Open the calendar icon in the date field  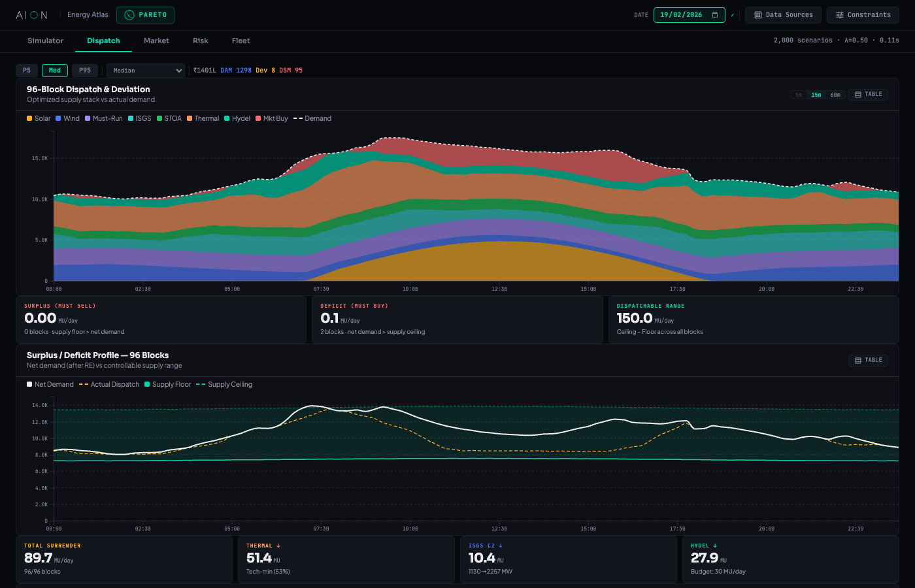pos(714,14)
